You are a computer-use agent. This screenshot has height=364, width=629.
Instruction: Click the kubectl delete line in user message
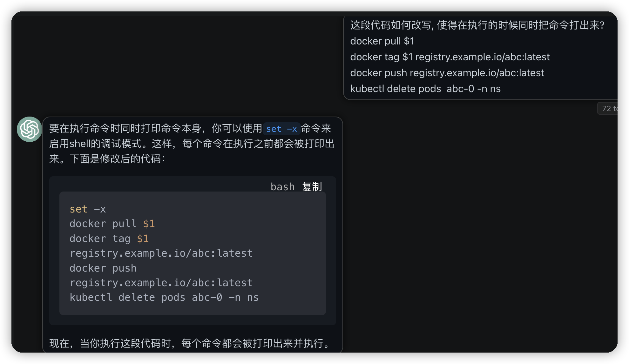[x=425, y=89]
